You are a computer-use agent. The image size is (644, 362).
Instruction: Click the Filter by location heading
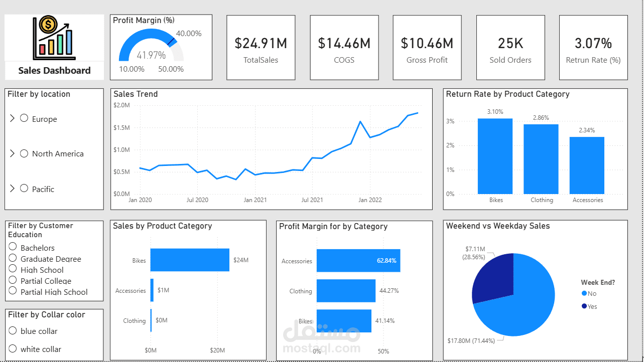click(39, 94)
